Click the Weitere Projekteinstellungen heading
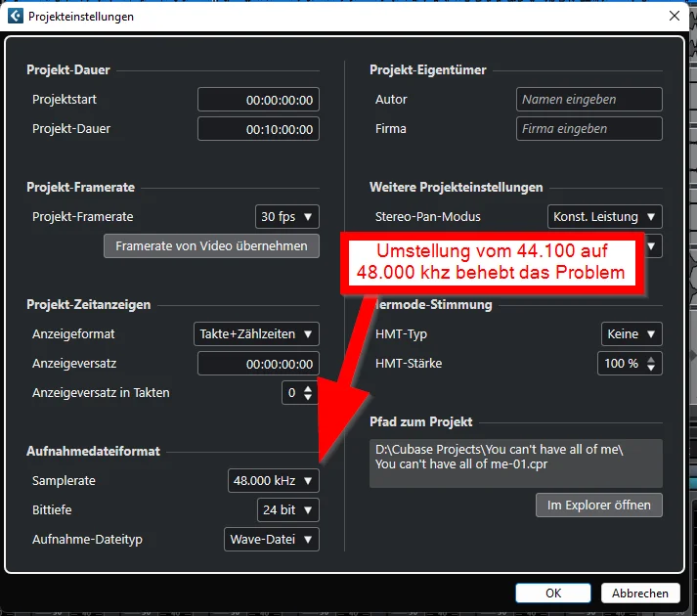The height and width of the screenshot is (616, 697). click(457, 188)
